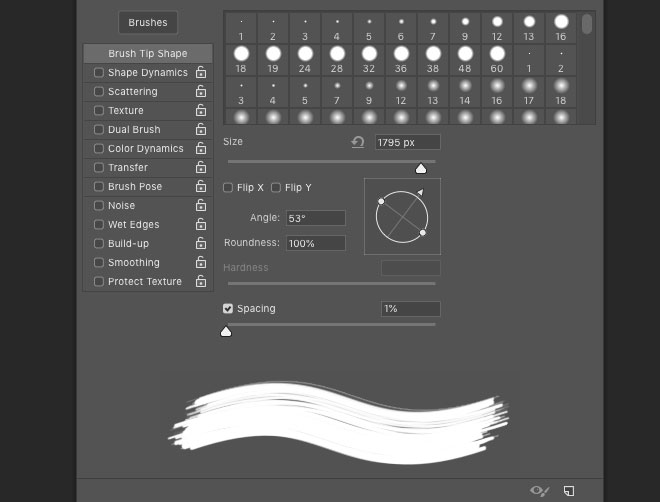The width and height of the screenshot is (660, 502).
Task: Uncheck the Spacing checkbox
Action: [228, 308]
